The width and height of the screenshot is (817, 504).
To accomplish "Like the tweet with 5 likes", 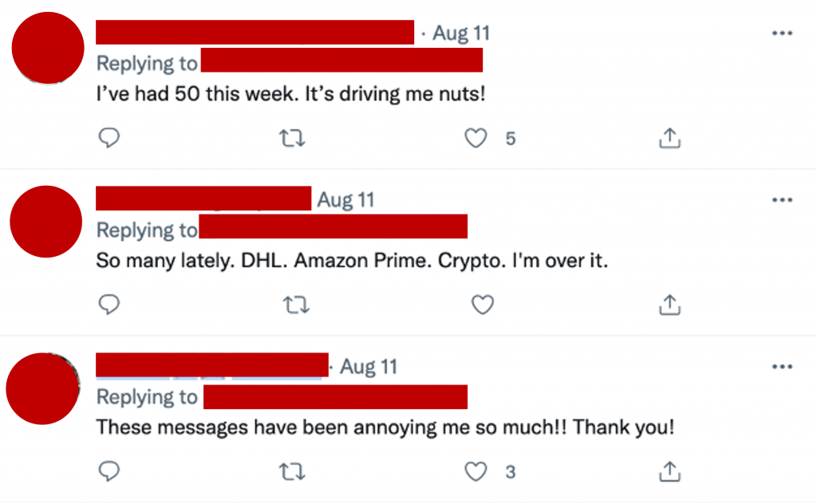I will [x=476, y=139].
